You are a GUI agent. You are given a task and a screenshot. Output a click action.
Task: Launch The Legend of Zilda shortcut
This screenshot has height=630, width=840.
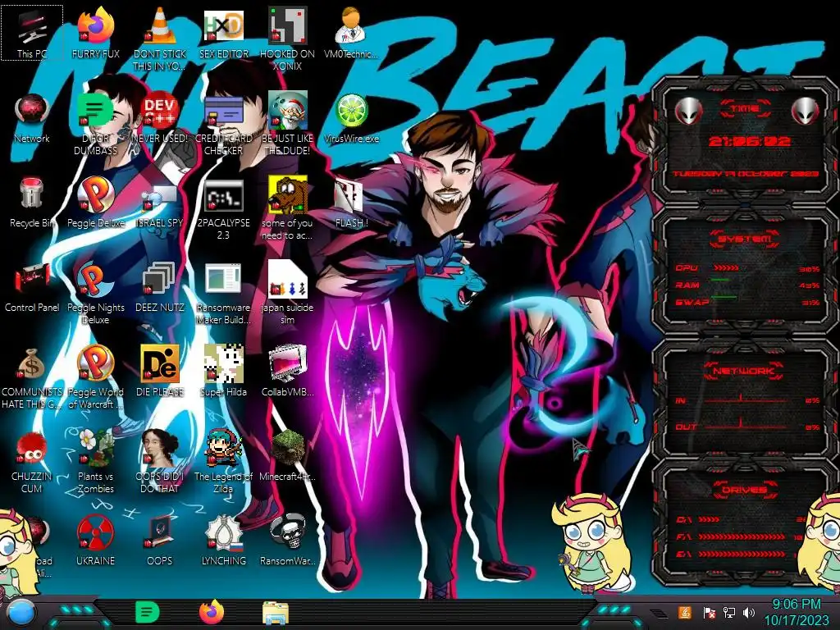coord(224,463)
